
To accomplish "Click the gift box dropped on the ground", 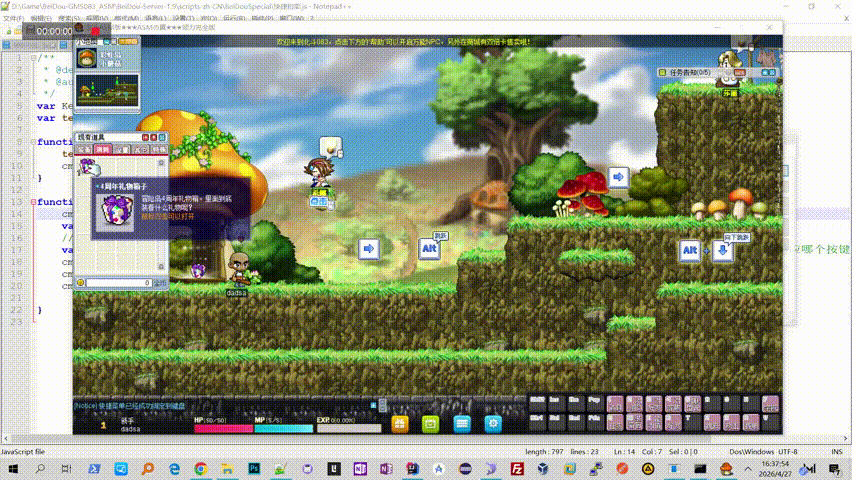I will (198, 270).
